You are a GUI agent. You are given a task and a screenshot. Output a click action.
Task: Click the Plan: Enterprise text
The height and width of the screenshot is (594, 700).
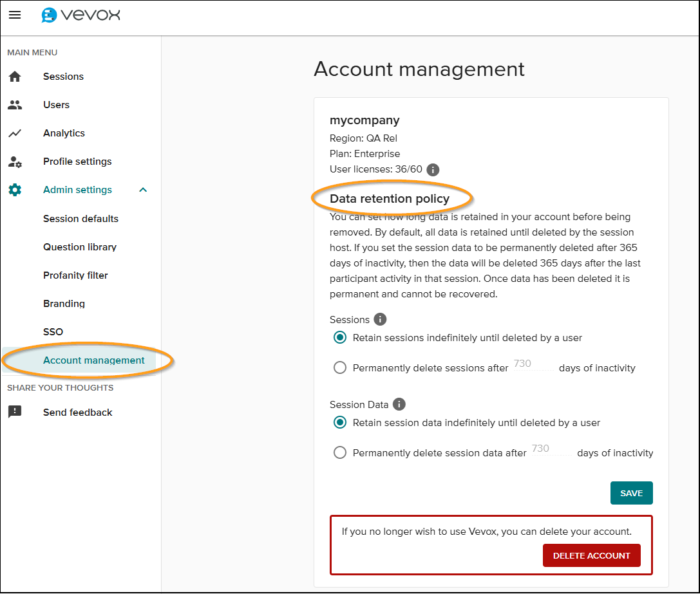[364, 154]
